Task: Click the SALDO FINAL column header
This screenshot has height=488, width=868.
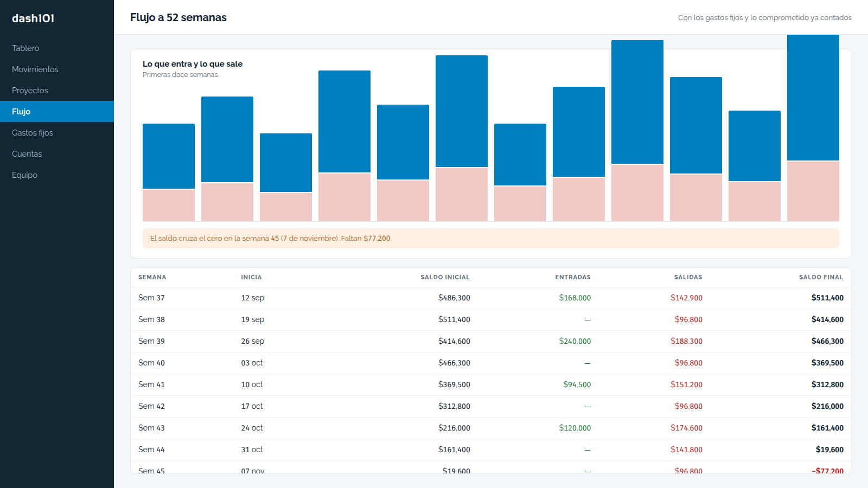Action: (x=821, y=277)
